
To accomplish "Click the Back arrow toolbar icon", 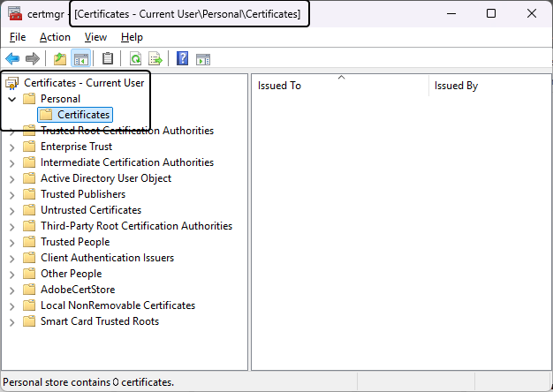I will click(12, 59).
